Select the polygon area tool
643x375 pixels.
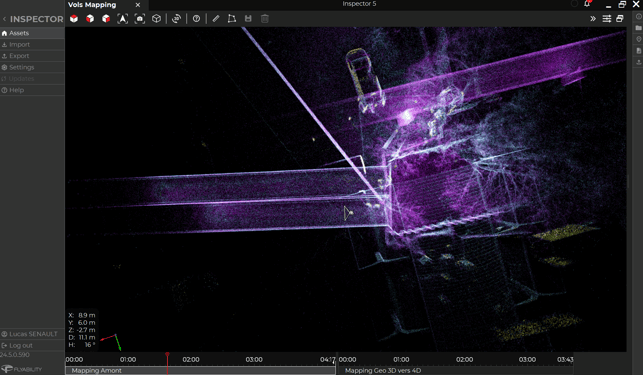(232, 18)
